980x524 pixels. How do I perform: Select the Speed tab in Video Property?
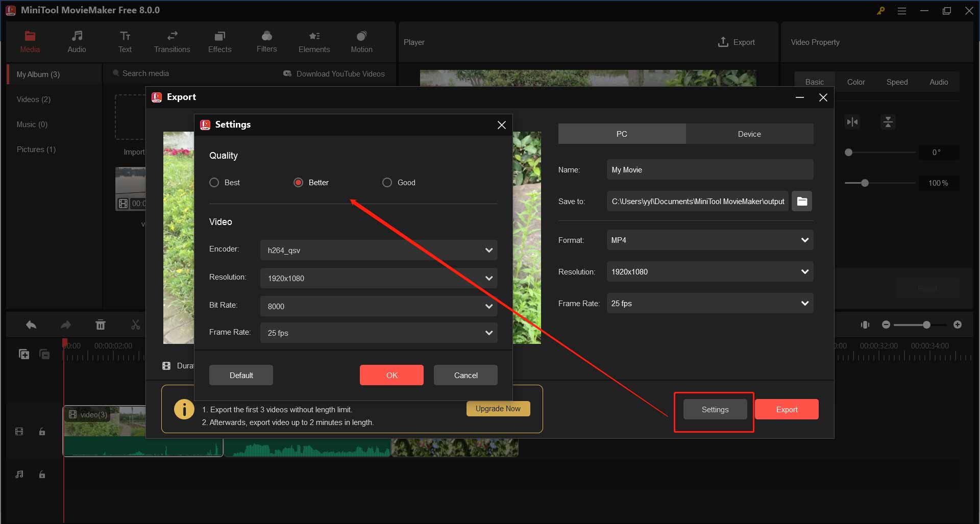897,82
